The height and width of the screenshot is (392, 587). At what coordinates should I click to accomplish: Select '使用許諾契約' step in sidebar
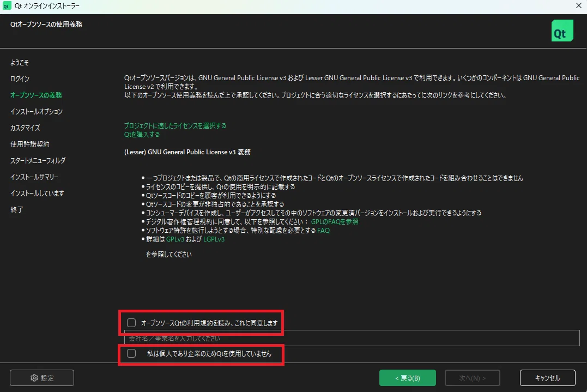click(29, 144)
